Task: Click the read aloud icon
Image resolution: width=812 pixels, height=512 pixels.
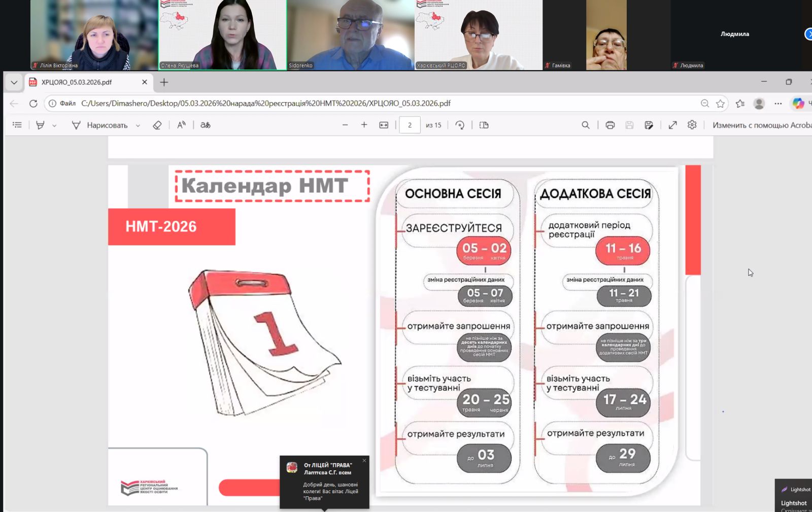Action: [x=181, y=125]
